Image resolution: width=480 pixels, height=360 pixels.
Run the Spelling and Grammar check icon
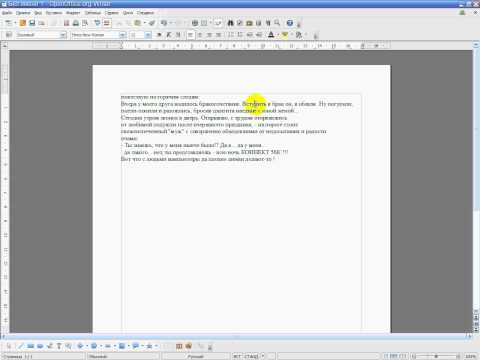point(97,23)
